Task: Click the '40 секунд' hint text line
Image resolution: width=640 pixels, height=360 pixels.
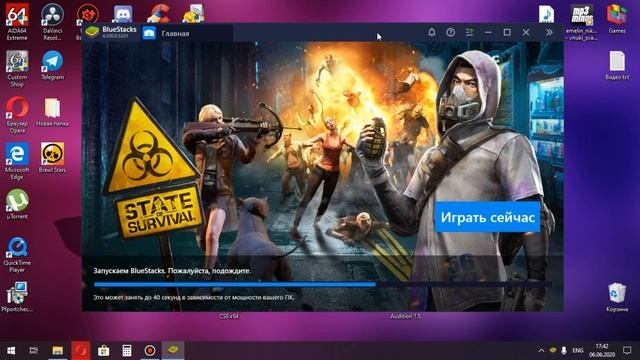Action: [x=193, y=297]
